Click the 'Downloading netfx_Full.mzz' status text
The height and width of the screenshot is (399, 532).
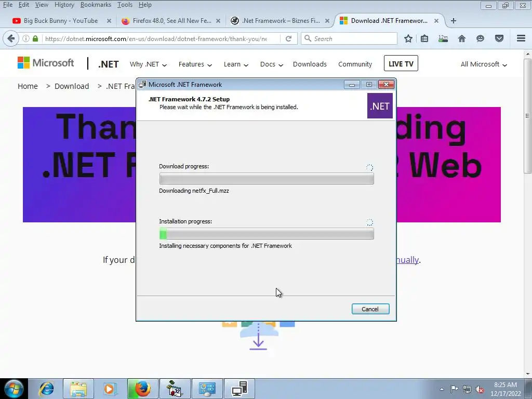point(194,191)
